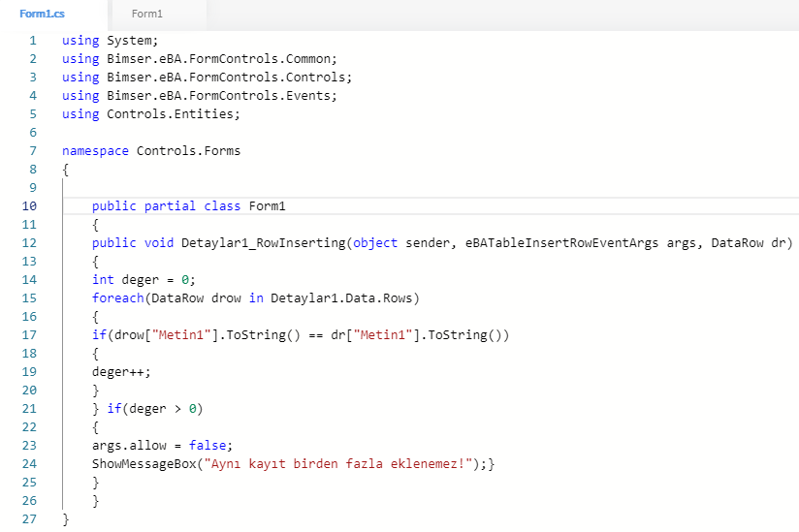Click line number 1 in the gutter
Screen dimensions: 799x532
[x=32, y=41]
